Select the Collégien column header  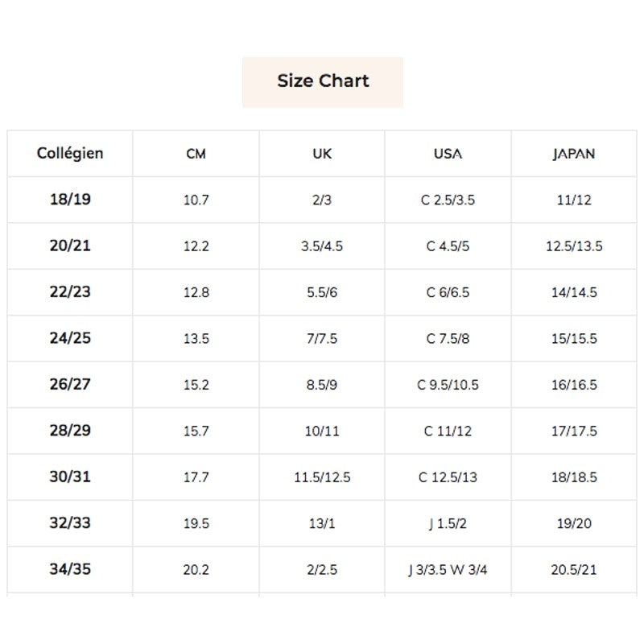tap(70, 153)
